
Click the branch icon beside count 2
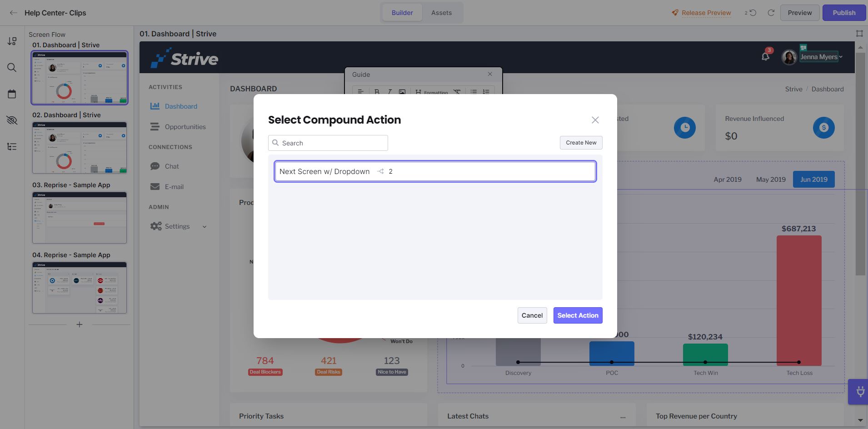(x=381, y=171)
